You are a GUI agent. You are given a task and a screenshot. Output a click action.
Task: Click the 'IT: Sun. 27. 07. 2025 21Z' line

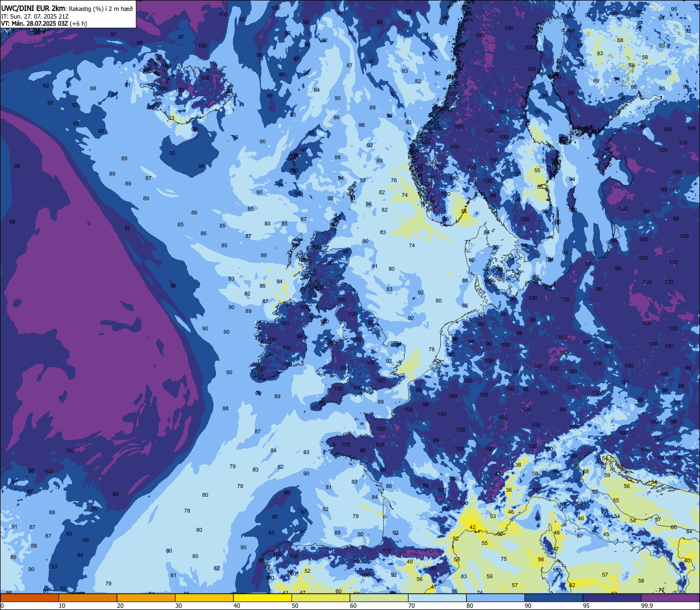coord(34,16)
